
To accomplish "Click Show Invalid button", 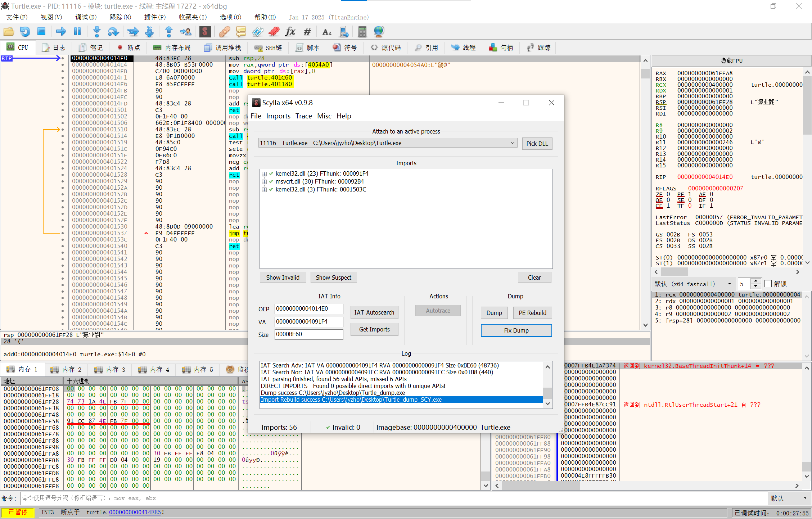I will tap(283, 277).
